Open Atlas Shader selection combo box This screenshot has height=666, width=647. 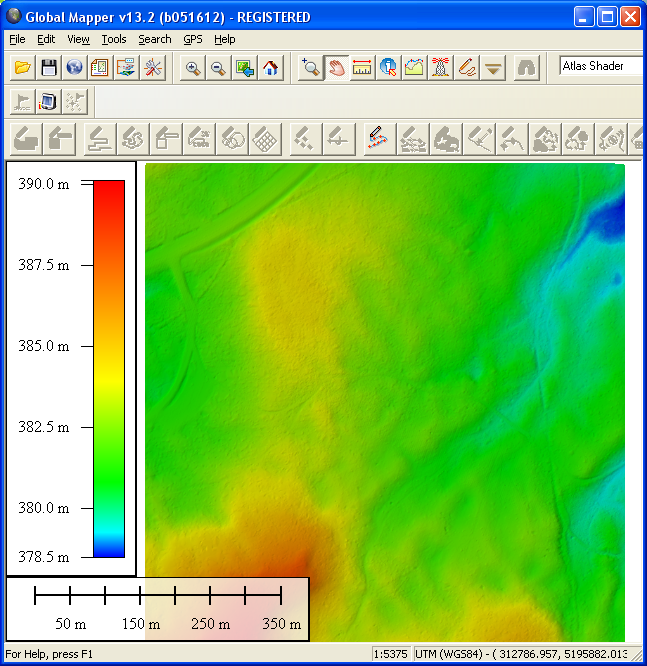point(601,66)
